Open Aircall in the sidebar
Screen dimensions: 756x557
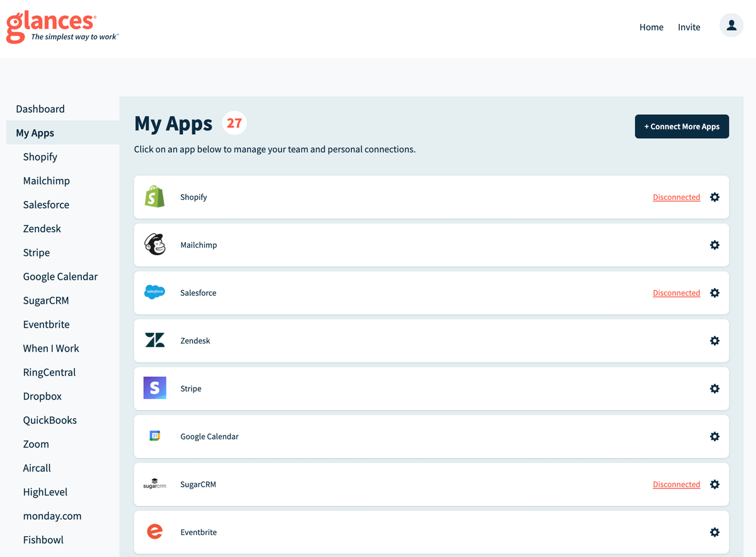coord(37,468)
